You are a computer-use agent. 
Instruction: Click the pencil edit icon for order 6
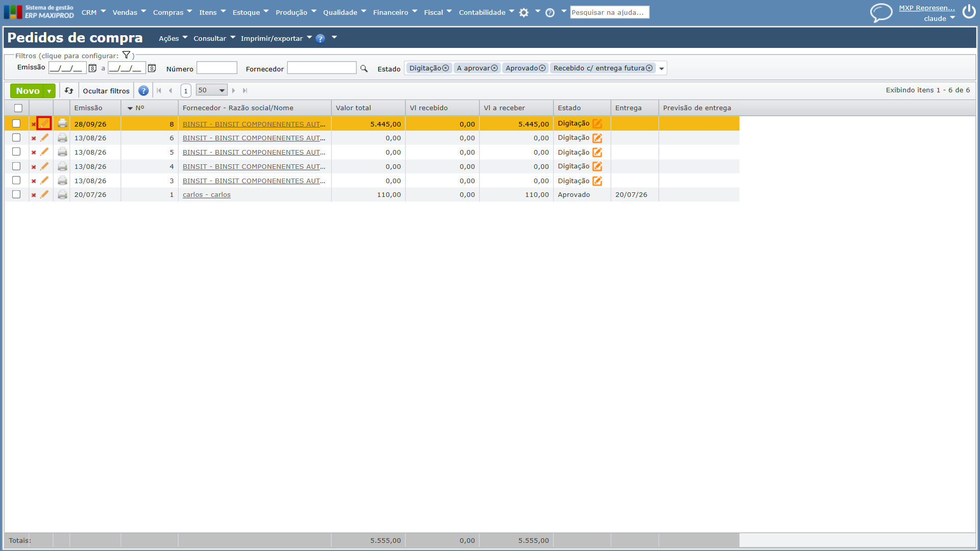pos(44,138)
